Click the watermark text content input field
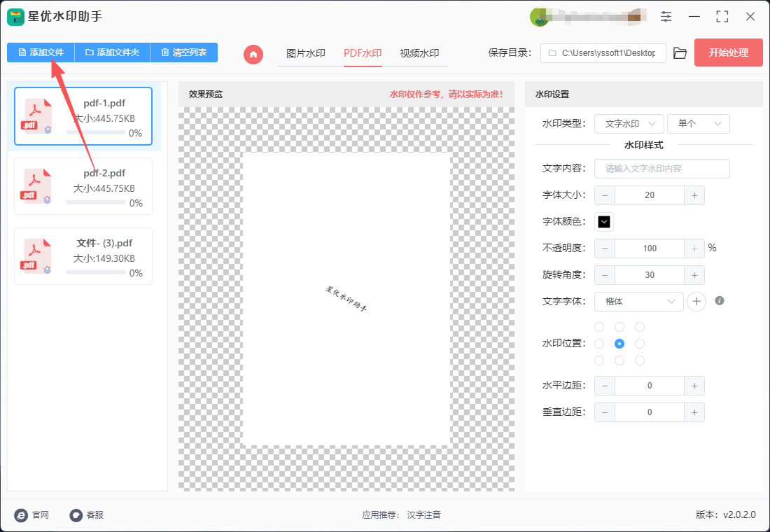The image size is (770, 532). click(662, 169)
